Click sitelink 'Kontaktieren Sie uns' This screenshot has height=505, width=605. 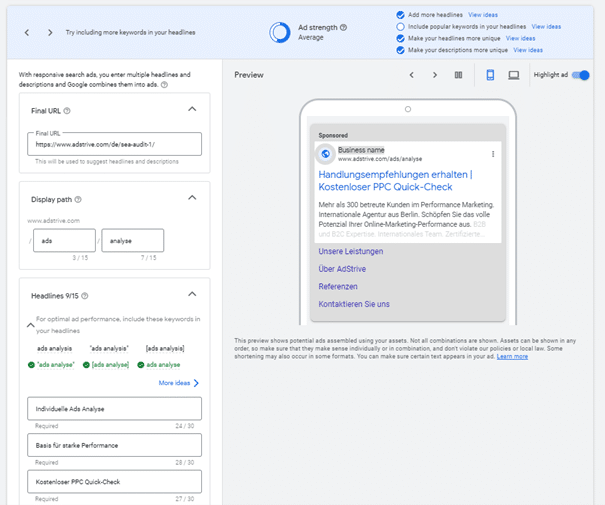tap(354, 304)
